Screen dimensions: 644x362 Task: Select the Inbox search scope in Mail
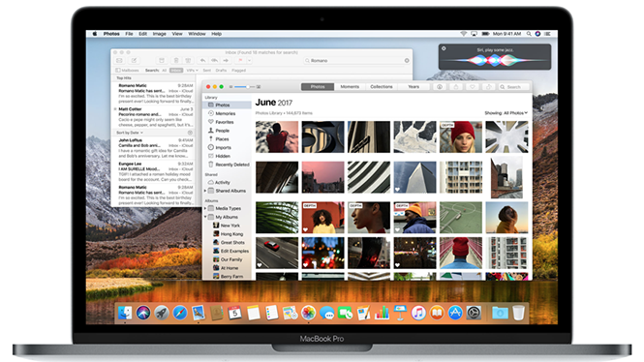(176, 71)
